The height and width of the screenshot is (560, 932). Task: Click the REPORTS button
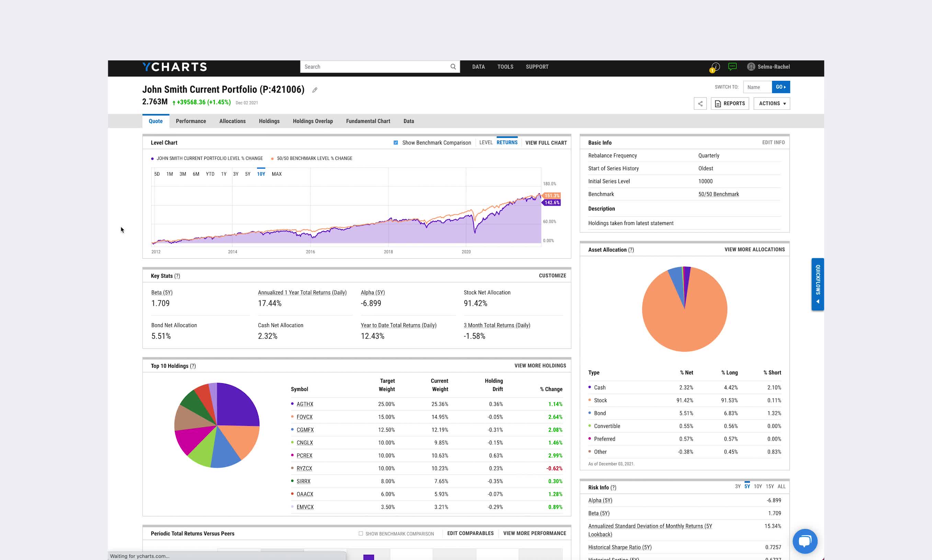730,103
